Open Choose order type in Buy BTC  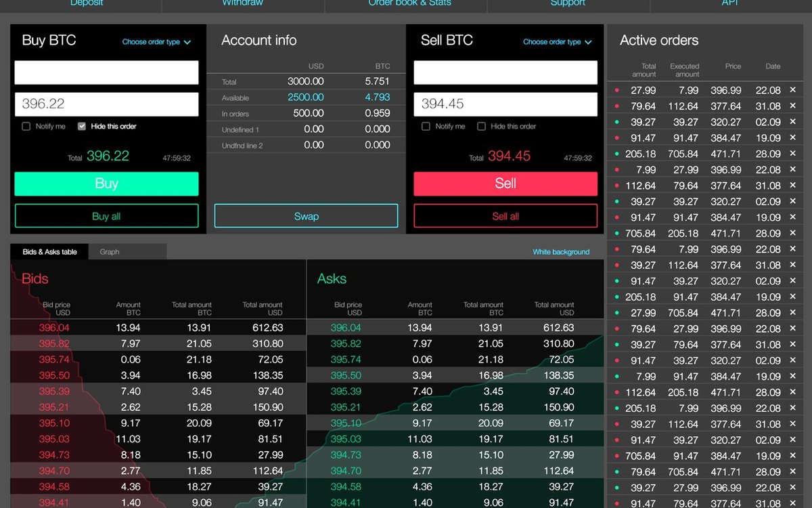pos(156,42)
